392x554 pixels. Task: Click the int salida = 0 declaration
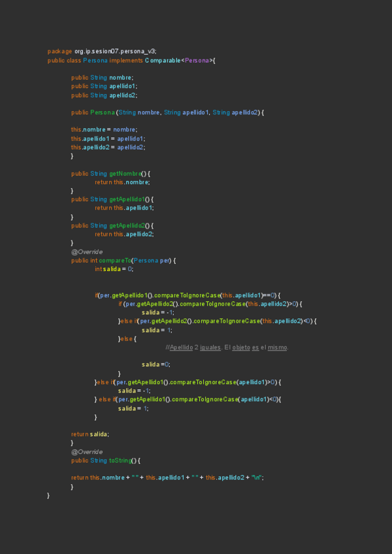[114, 269]
